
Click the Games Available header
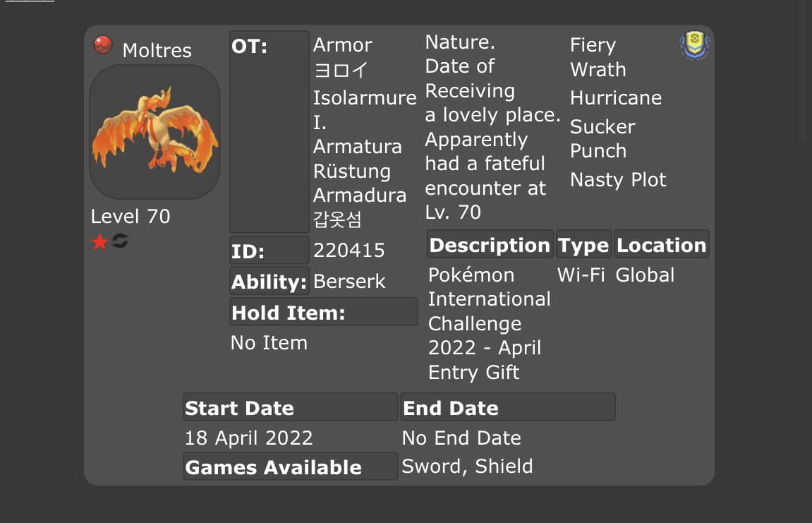click(x=291, y=467)
